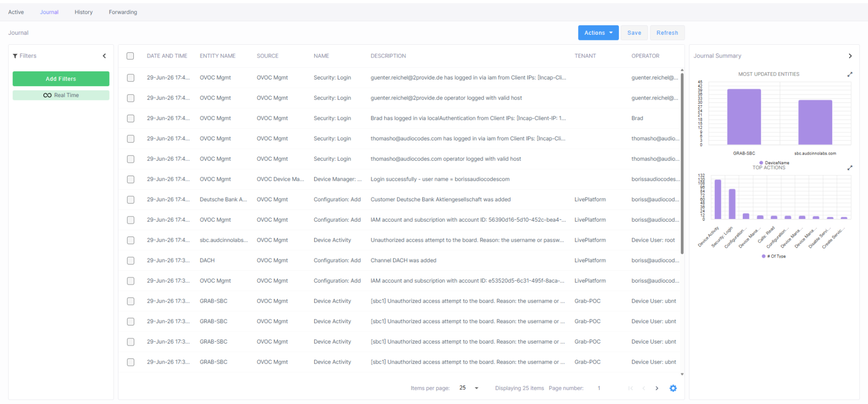Click the Brad operator cell

[637, 118]
